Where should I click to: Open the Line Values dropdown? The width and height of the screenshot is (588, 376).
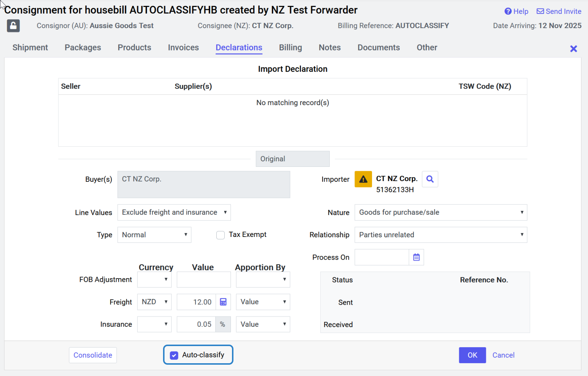[x=174, y=212]
